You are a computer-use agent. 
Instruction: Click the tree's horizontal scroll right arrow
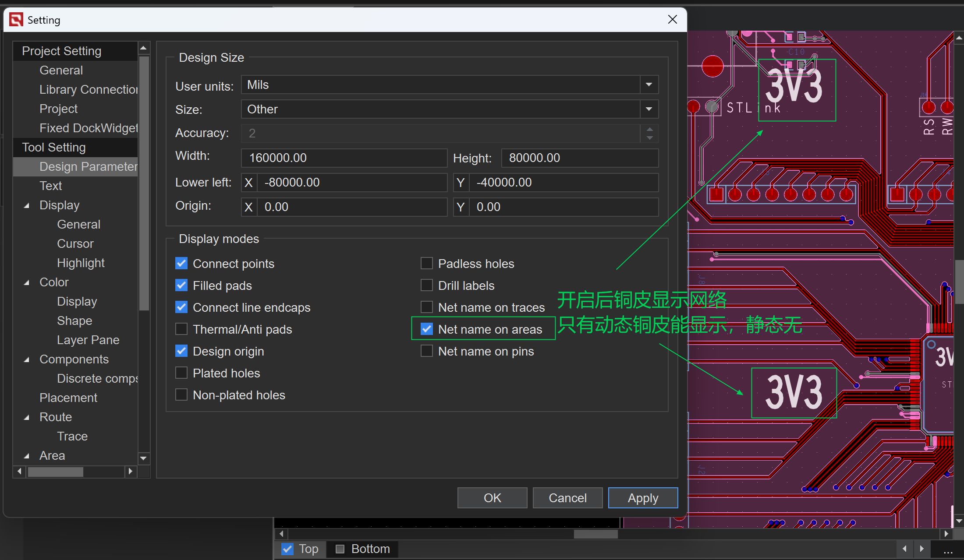coord(130,472)
